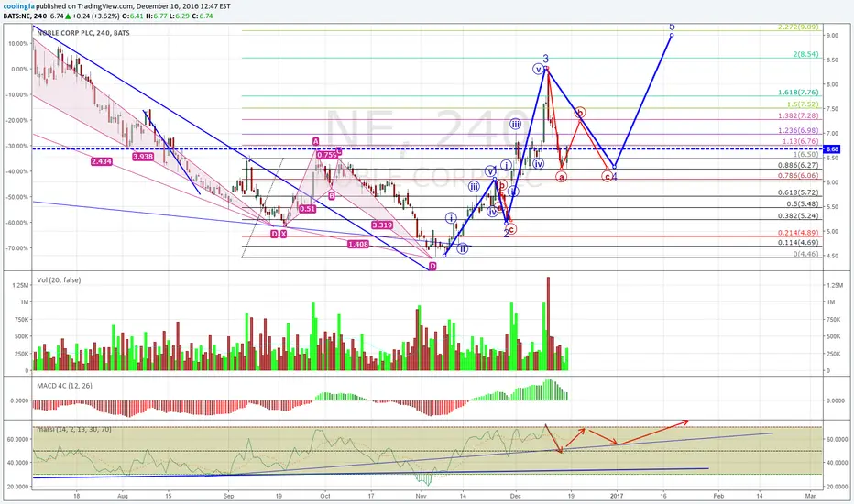Select the 0(4.46) Fibonacci level label
The height and width of the screenshot is (504, 854).
click(x=805, y=254)
